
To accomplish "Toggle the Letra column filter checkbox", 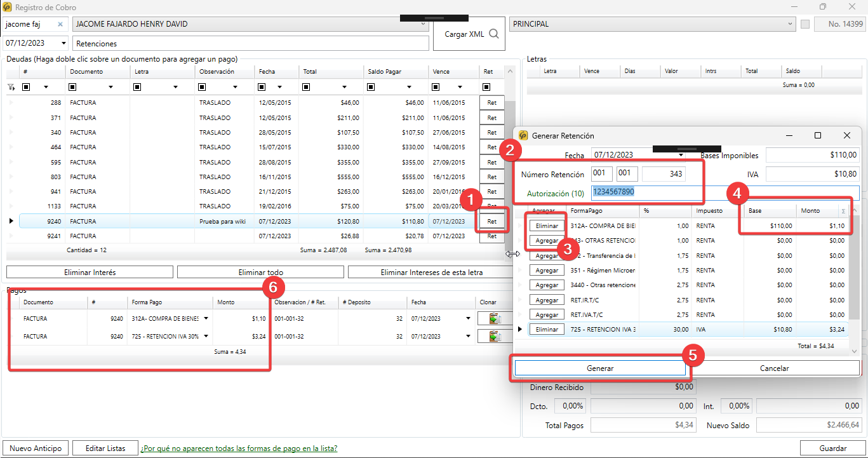I will point(138,87).
